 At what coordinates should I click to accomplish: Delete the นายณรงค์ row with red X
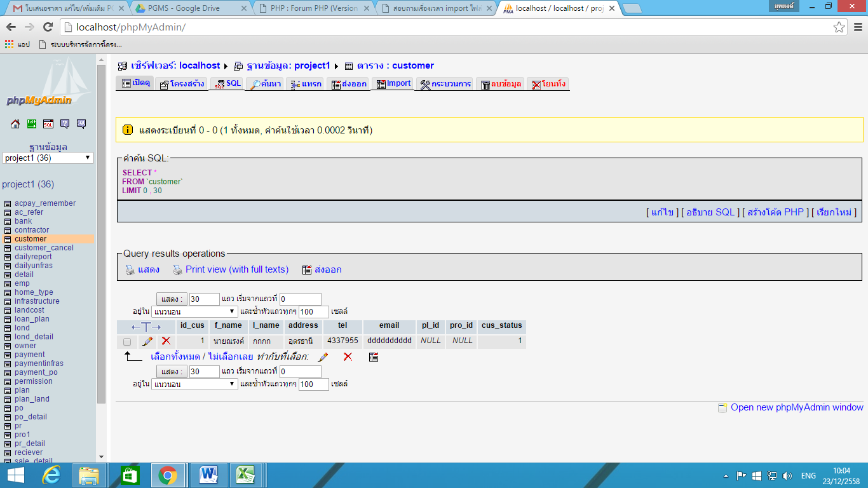pyautogui.click(x=166, y=341)
